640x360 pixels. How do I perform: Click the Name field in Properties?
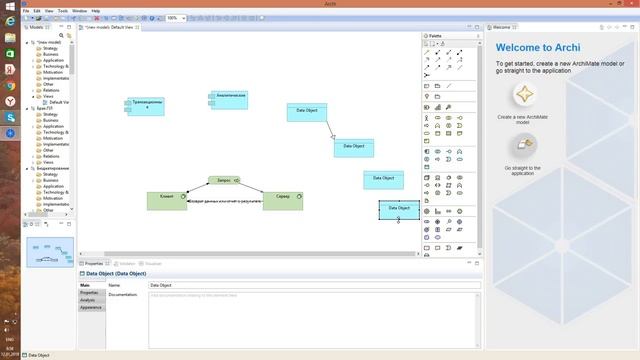click(x=315, y=285)
